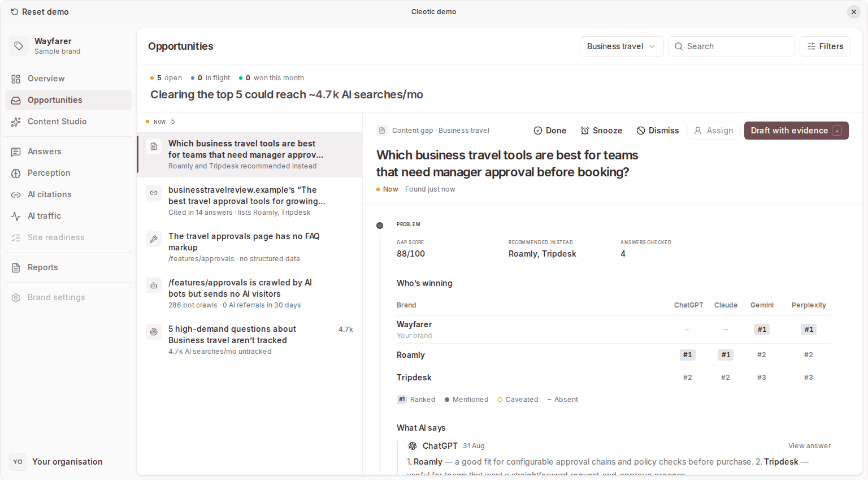Click the AI traffic pulse icon
This screenshot has height=481, width=868.
16,216
